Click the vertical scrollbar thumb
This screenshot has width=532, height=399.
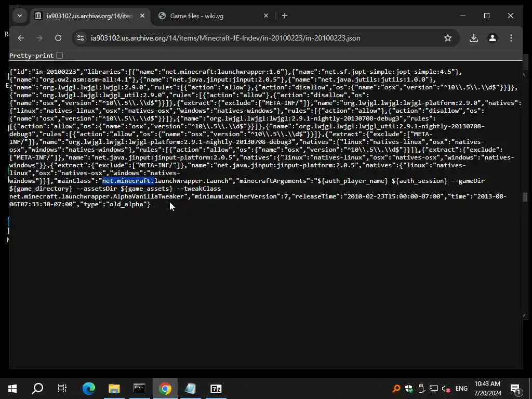(525, 197)
